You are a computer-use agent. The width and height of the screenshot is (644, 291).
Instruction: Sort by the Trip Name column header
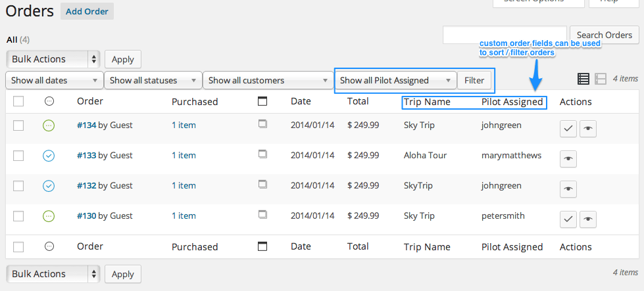(427, 102)
